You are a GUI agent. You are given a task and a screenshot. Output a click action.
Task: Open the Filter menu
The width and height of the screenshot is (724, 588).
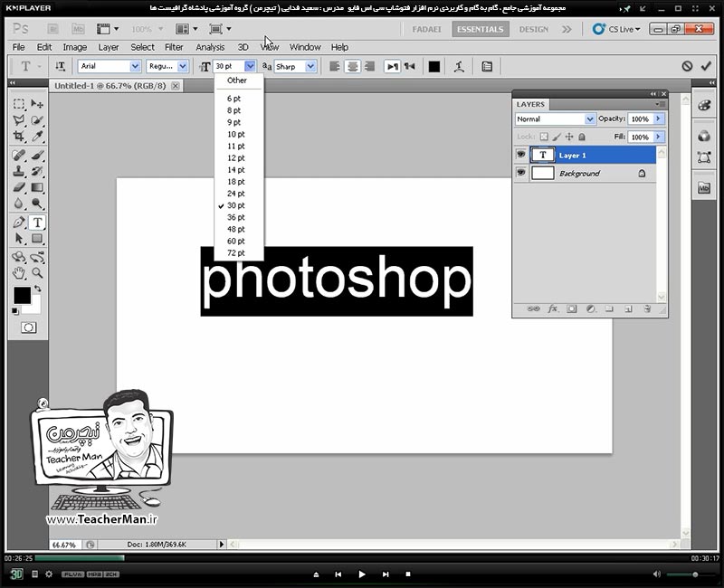tap(174, 47)
